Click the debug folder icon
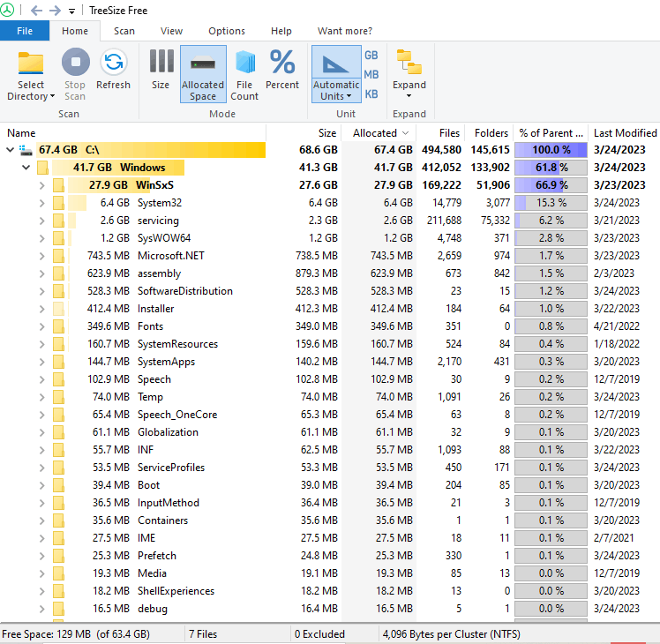 [58, 609]
